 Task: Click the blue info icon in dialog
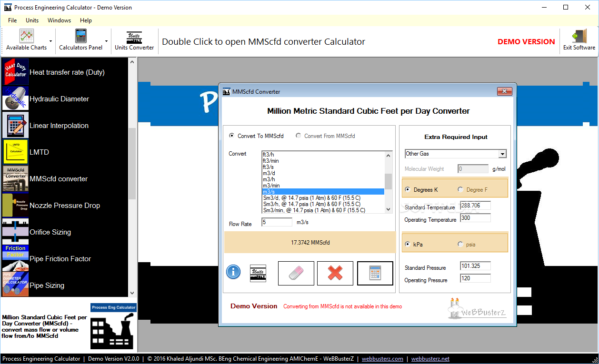click(x=233, y=272)
